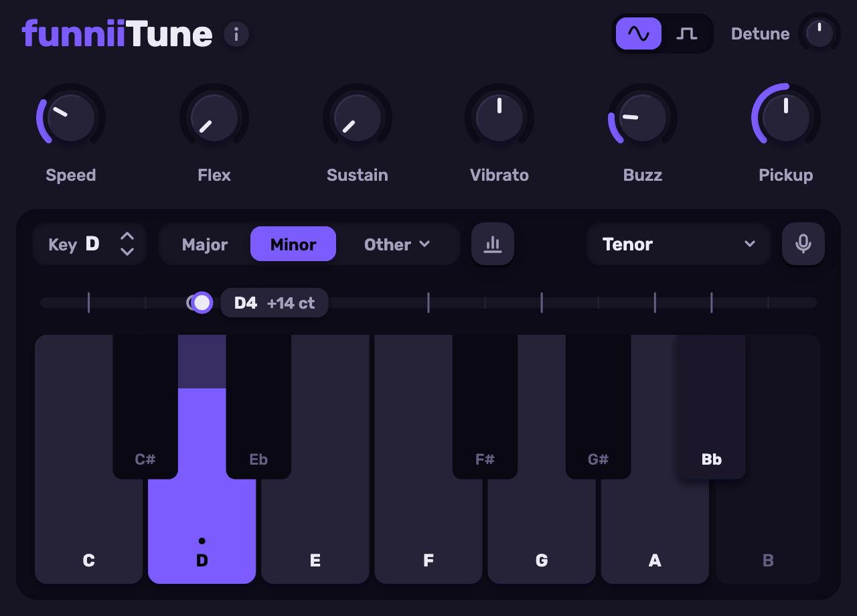Open the info icon next to funniiTune
The width and height of the screenshot is (857, 616).
(x=236, y=33)
